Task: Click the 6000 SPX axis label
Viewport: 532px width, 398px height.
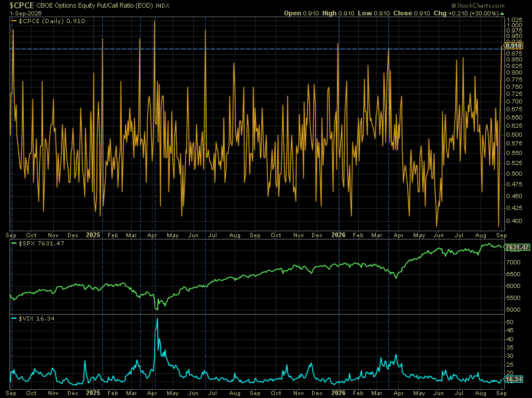Action: click(513, 286)
